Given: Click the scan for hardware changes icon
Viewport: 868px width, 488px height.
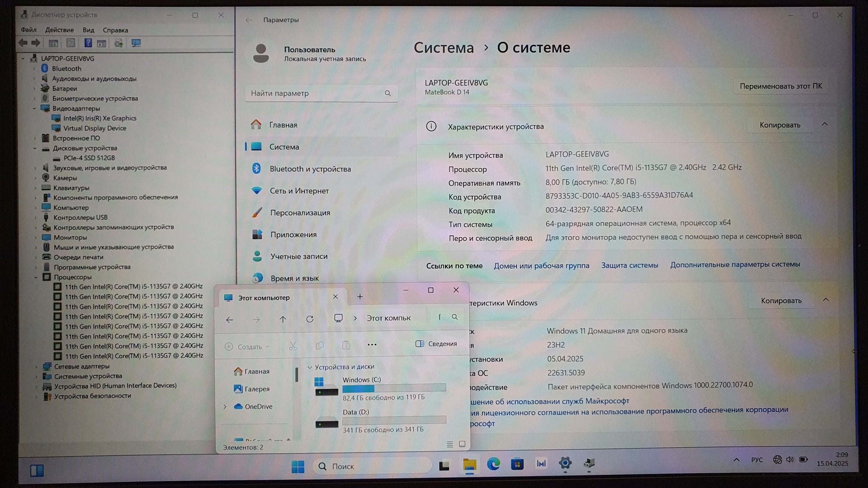Looking at the screenshot, I should pos(136,43).
